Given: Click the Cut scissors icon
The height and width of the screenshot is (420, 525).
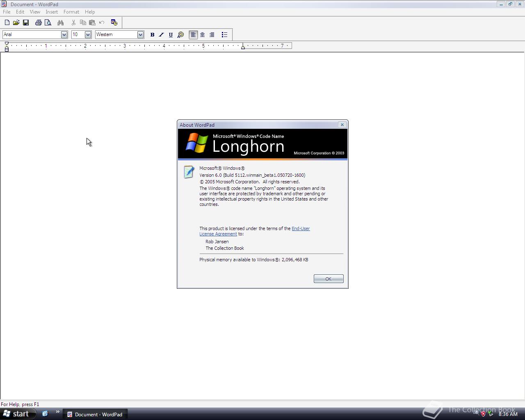Looking at the screenshot, I should click(x=73, y=23).
